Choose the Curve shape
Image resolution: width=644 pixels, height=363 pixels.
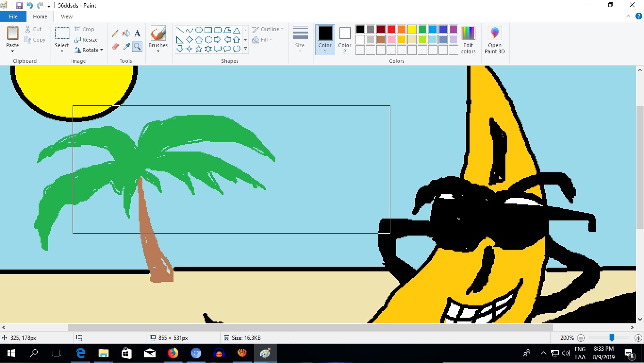click(190, 30)
